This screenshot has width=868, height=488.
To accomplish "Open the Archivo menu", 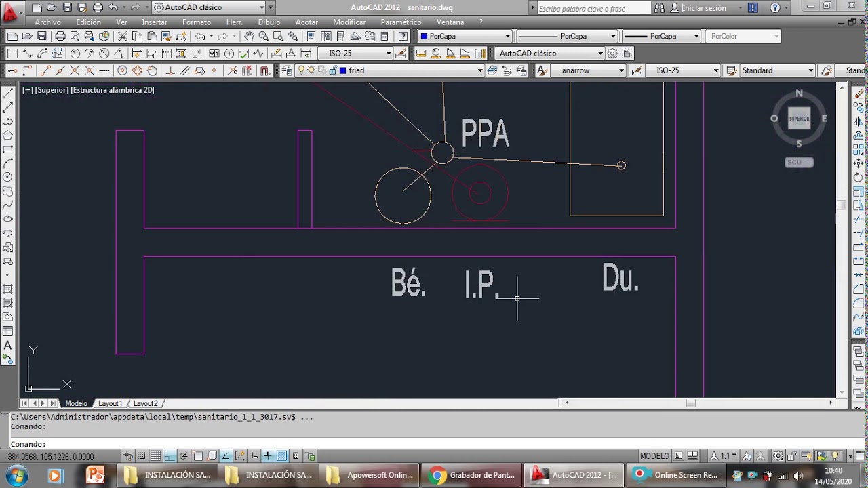I will tap(48, 22).
